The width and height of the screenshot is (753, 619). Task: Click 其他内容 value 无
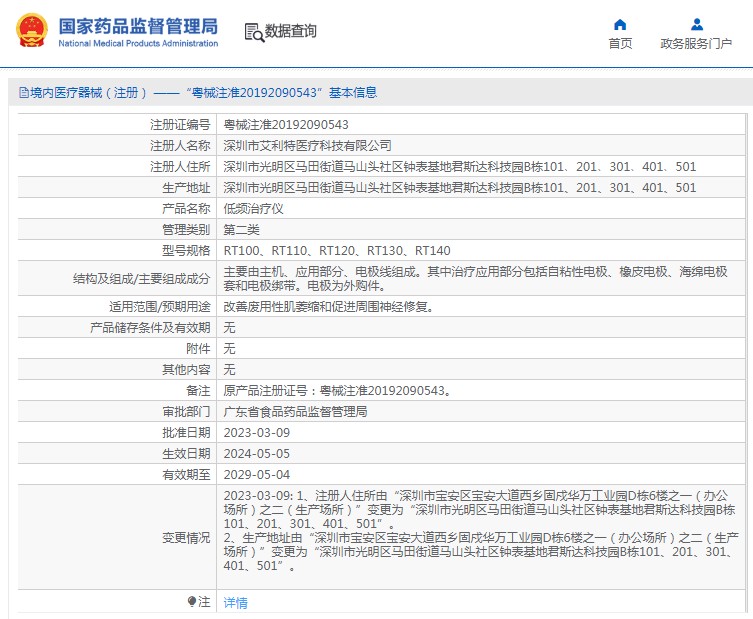click(230, 369)
